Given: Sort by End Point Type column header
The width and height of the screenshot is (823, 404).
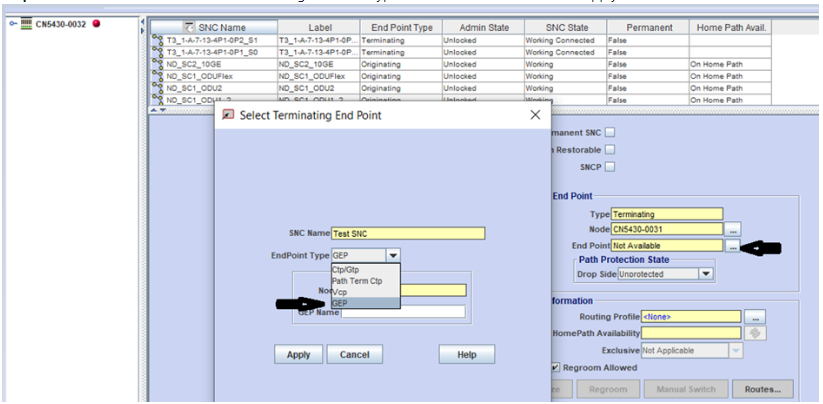Looking at the screenshot, I should [x=402, y=27].
